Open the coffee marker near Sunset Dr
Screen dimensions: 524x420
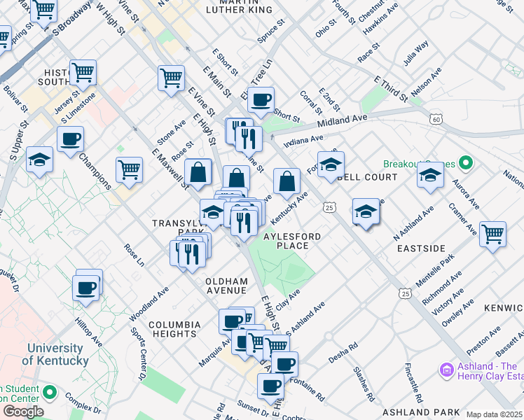coord(270,386)
